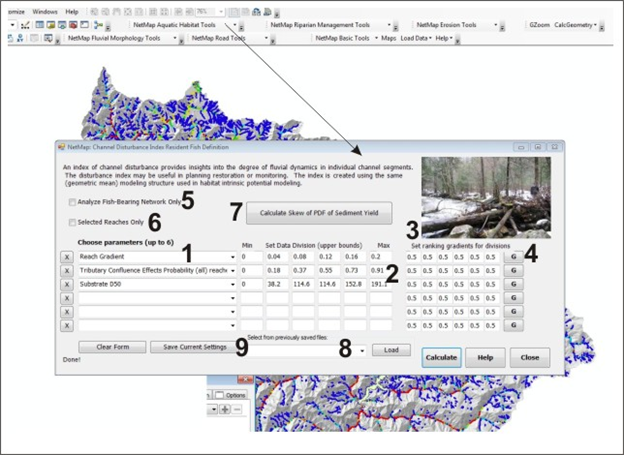The height and width of the screenshot is (455, 624).
Task: Click the Min field for Reach Gradient
Action: (x=250, y=257)
